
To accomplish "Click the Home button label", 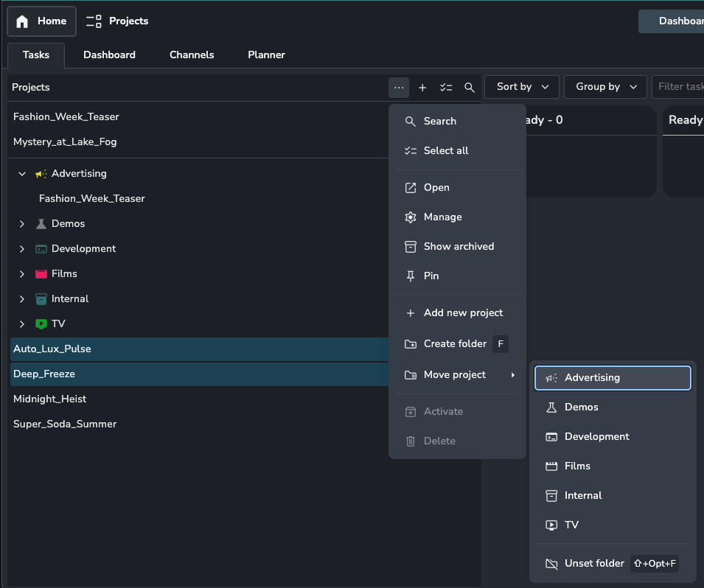I will 52,21.
